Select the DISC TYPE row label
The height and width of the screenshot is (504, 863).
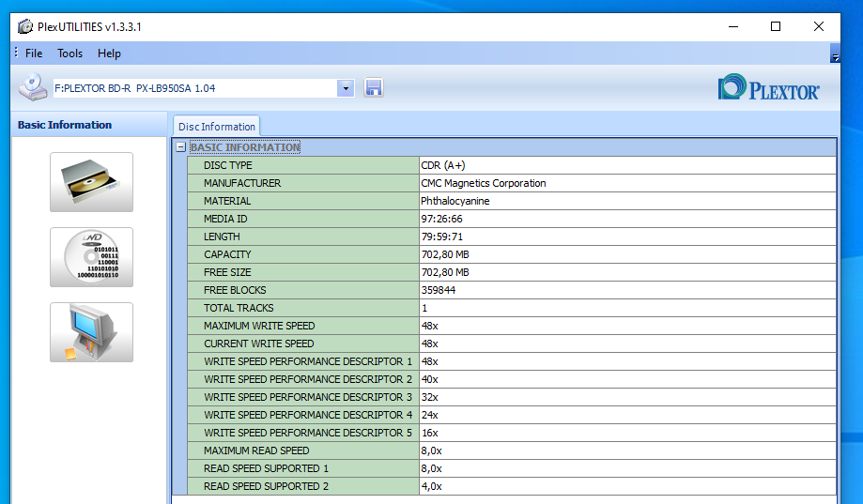point(303,165)
